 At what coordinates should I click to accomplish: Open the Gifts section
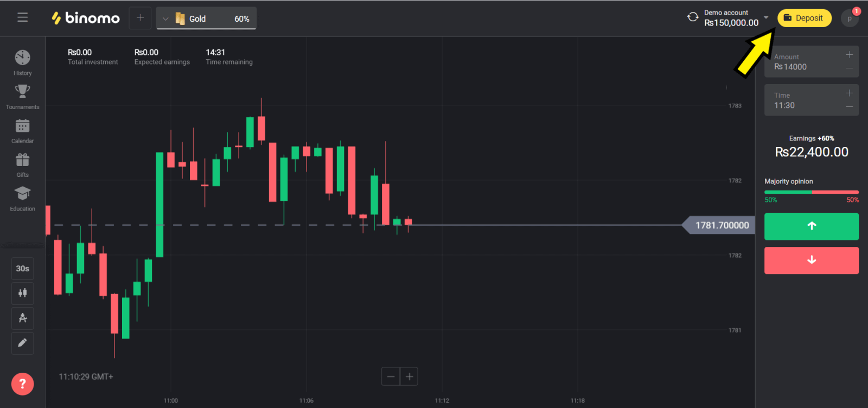(x=22, y=164)
